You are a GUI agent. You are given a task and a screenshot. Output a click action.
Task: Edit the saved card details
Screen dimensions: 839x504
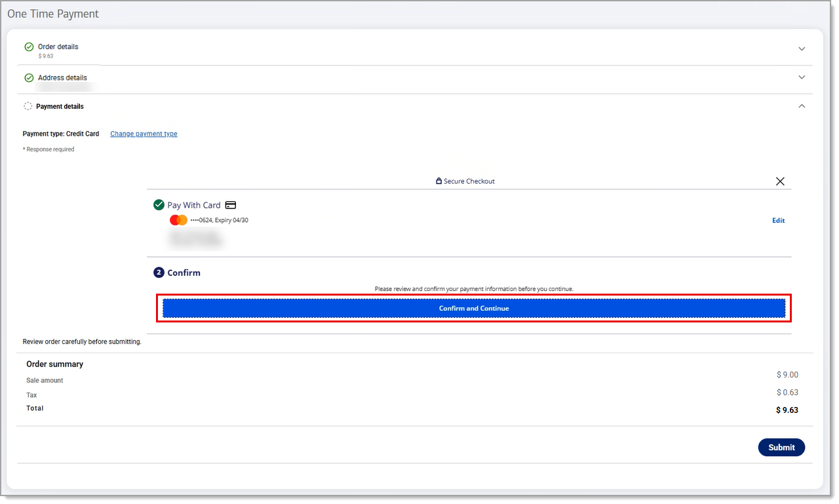(x=778, y=221)
